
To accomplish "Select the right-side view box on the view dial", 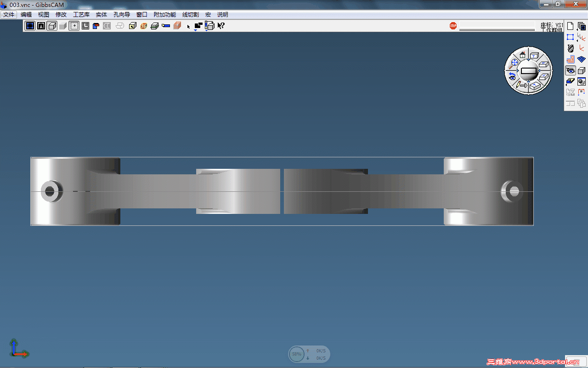I will (544, 77).
